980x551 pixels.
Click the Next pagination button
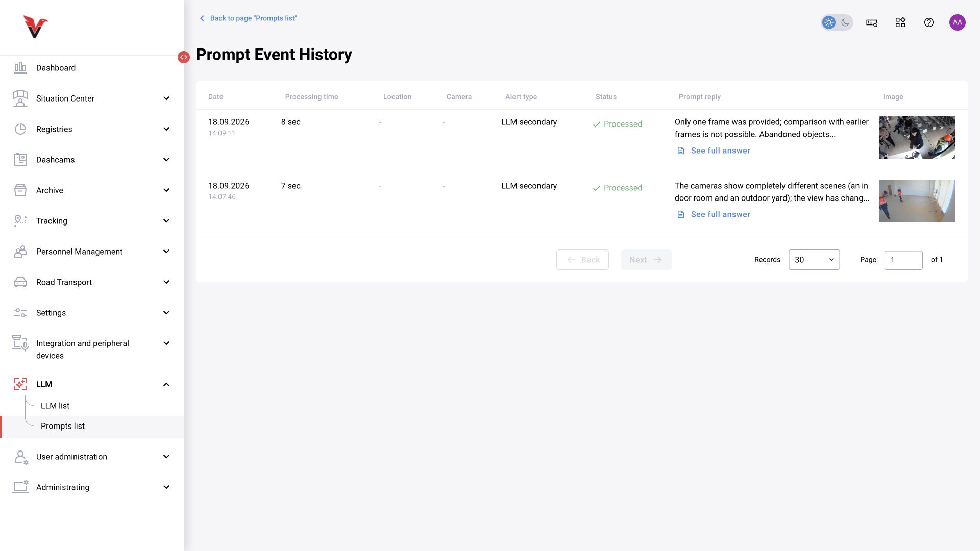point(646,260)
